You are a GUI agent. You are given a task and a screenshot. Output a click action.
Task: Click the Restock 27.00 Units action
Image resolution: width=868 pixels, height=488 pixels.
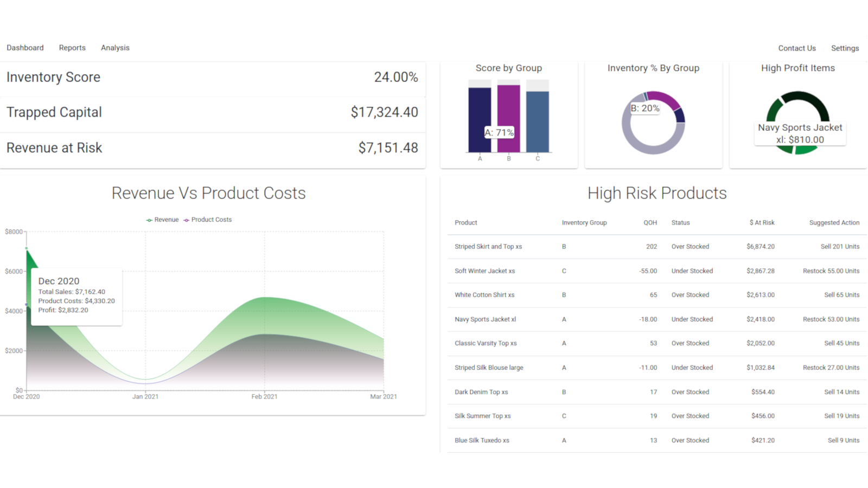[x=831, y=368]
